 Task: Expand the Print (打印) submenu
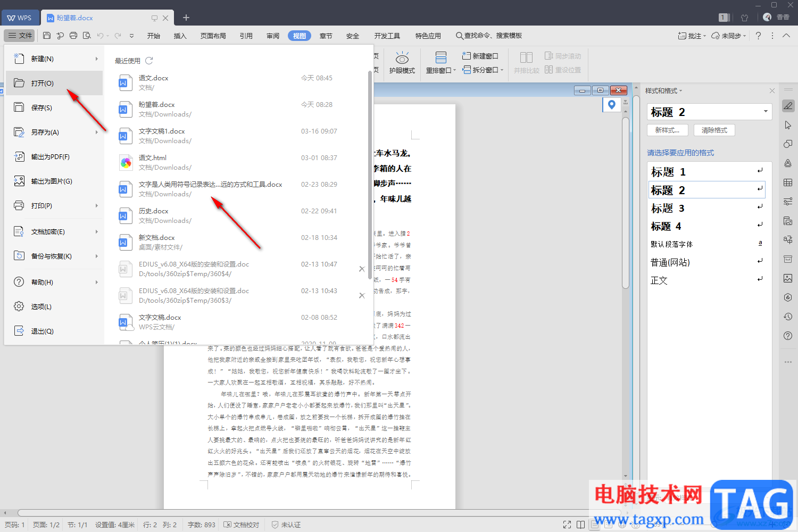[x=96, y=205]
